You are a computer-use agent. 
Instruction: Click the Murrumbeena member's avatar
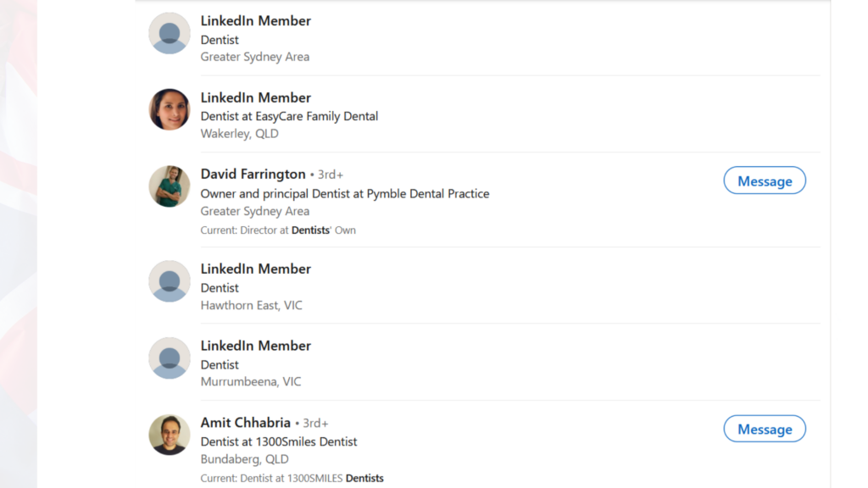click(169, 358)
